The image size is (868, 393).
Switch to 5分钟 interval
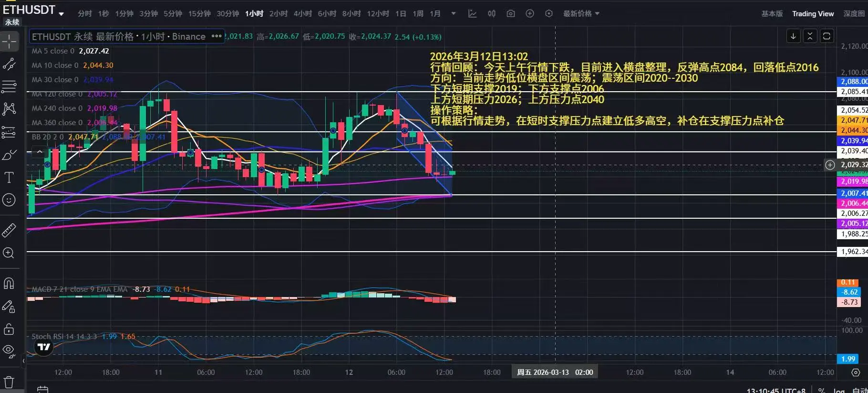pos(173,14)
